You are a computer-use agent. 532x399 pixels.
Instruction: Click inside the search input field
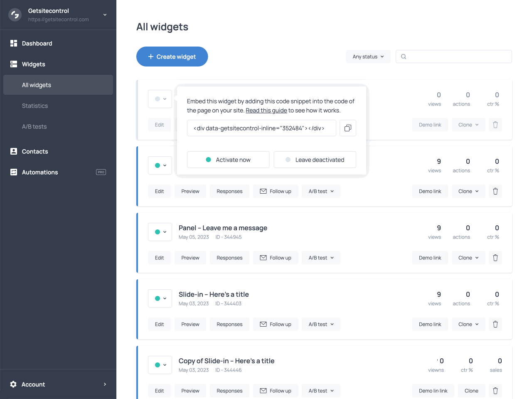coord(453,57)
